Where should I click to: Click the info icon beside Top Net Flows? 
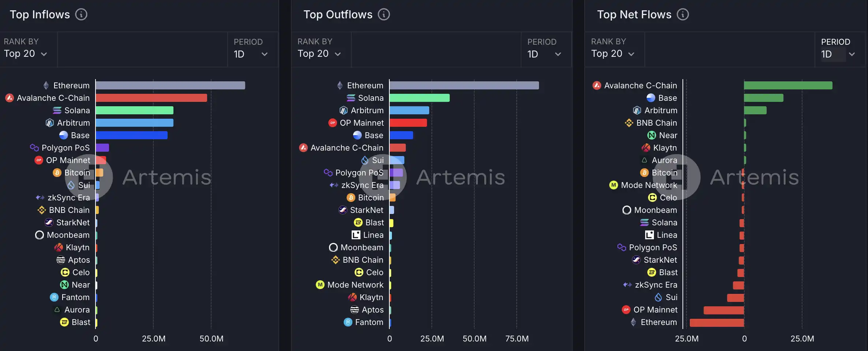pos(682,15)
